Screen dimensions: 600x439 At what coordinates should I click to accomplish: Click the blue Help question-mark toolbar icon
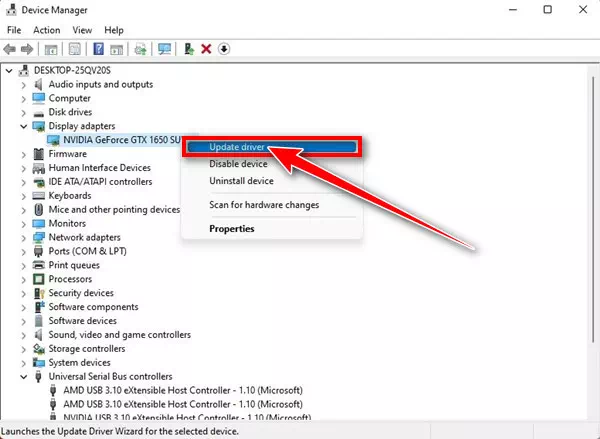(x=99, y=48)
